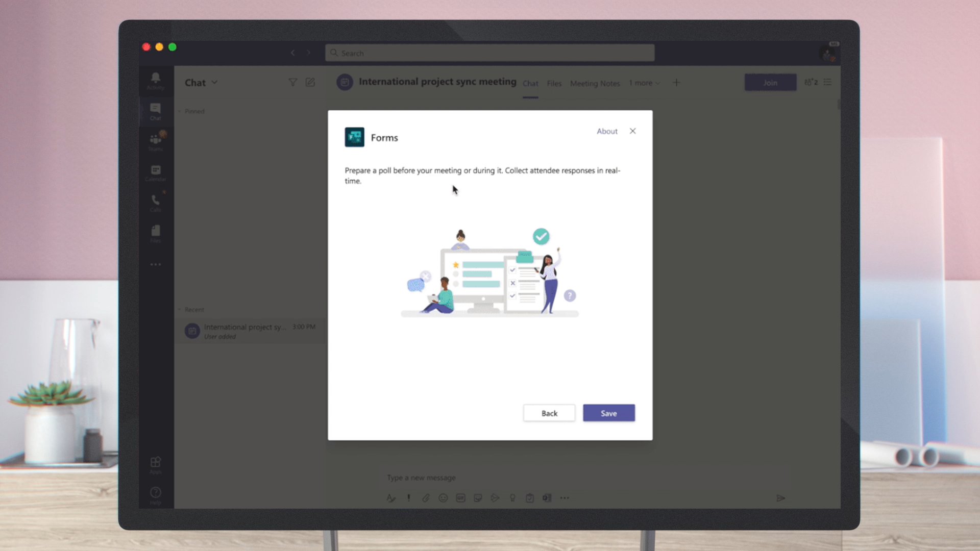980x551 pixels.
Task: Click the emoji icon in message toolbar
Action: pyautogui.click(x=443, y=498)
